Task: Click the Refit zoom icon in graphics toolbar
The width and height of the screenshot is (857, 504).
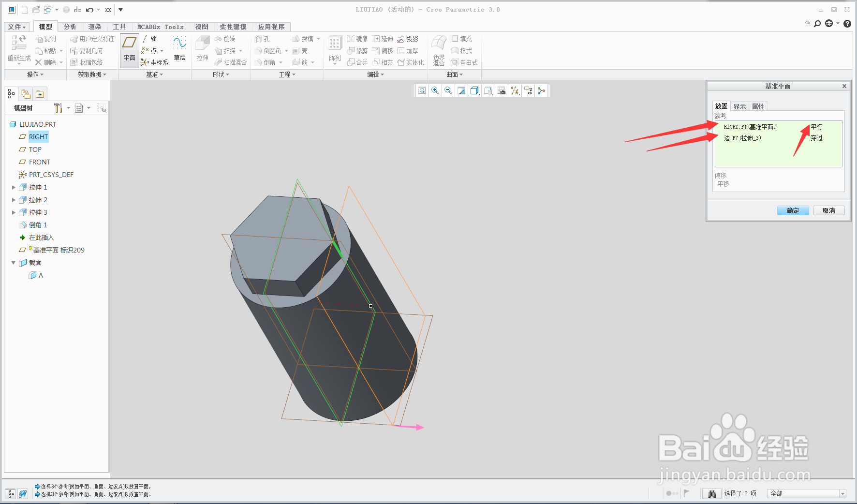Action: (x=422, y=90)
